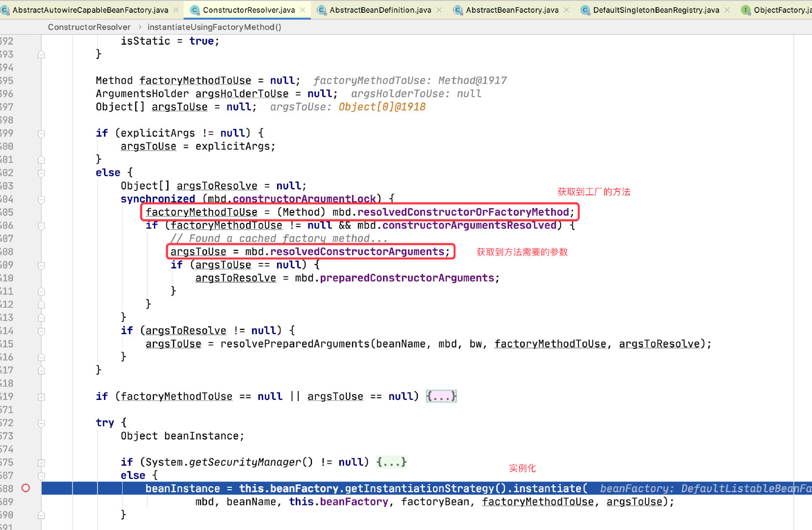Click 'resolvedConstructorOrFactoryMethod' field reference
Viewport: 812px width, 530px height.
tap(463, 212)
